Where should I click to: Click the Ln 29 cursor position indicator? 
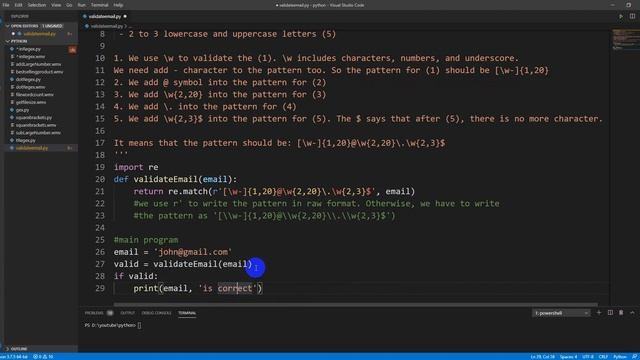point(542,357)
